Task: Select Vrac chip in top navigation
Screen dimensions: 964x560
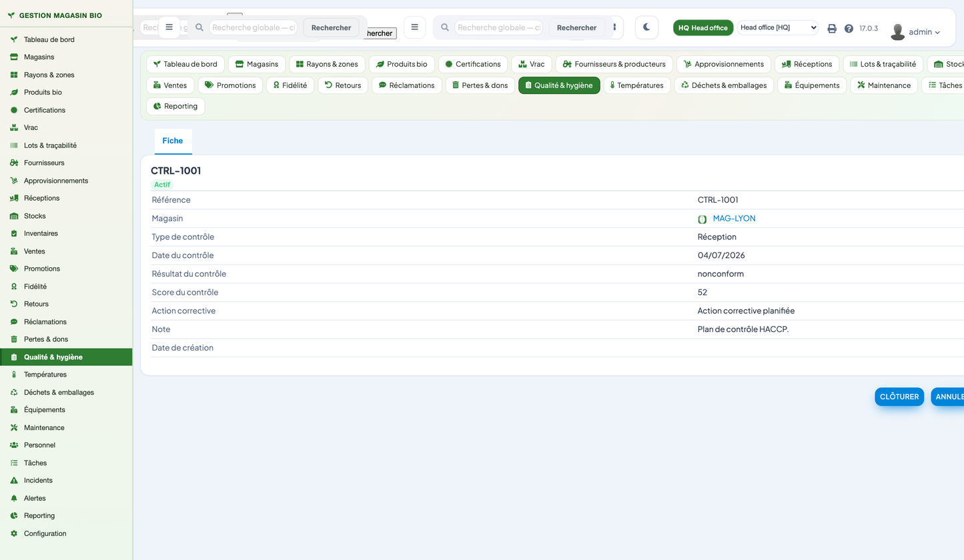Action: coord(532,64)
